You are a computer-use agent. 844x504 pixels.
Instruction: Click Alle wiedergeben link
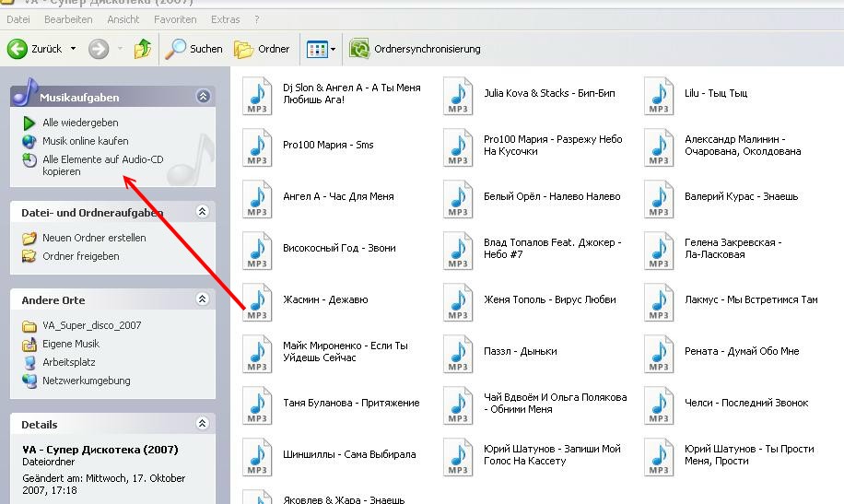click(80, 123)
